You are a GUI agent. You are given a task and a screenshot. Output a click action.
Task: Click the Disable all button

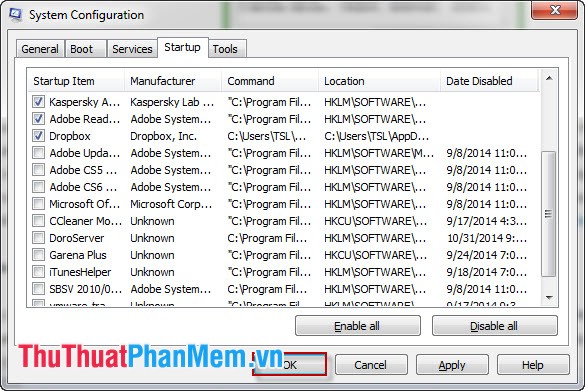tap(494, 326)
